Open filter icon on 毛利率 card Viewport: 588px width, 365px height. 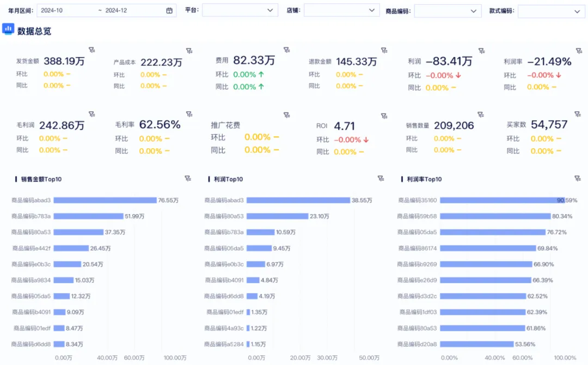189,114
